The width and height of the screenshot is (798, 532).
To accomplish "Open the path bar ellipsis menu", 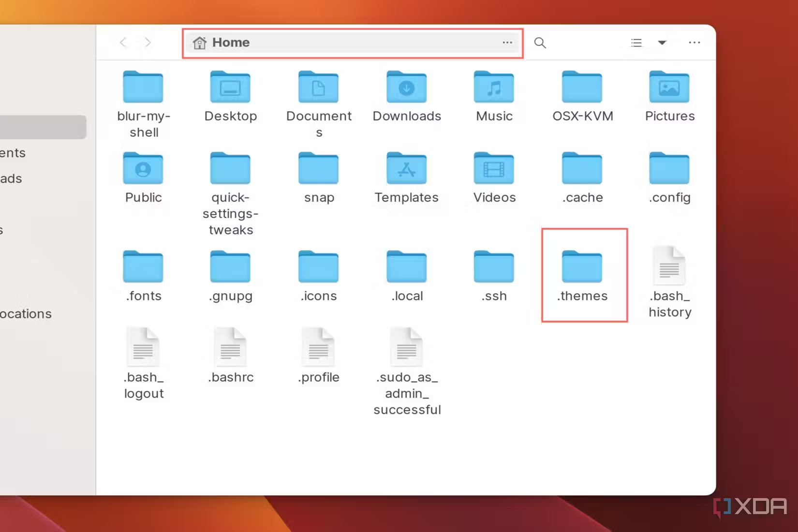I will click(x=507, y=43).
